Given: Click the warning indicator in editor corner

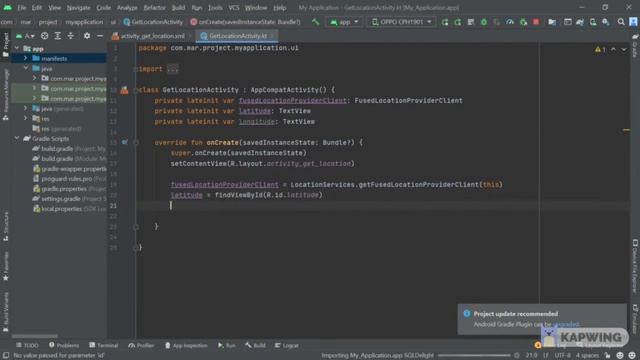Looking at the screenshot, I should pyautogui.click(x=600, y=49).
